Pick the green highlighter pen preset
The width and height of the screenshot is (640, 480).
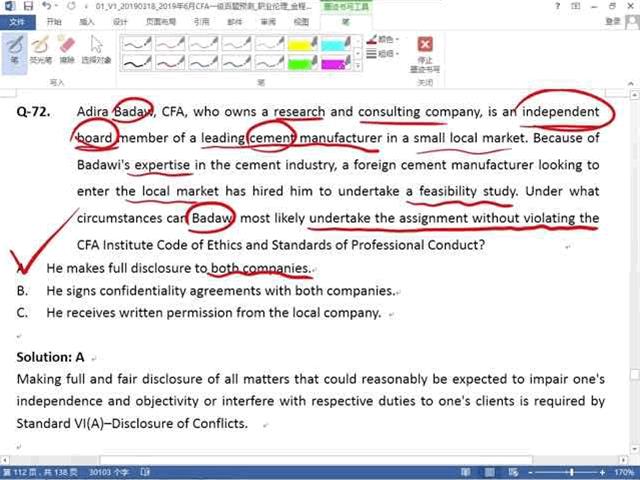point(302,63)
